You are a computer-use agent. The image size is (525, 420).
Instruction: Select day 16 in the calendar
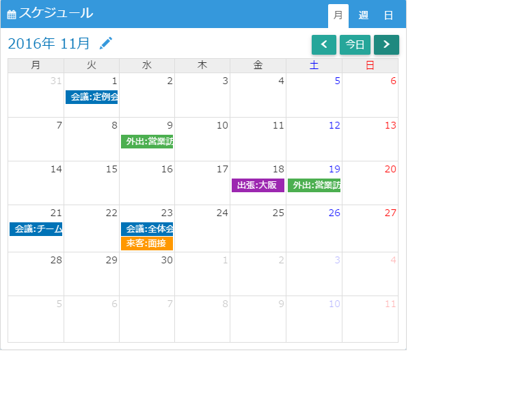click(x=147, y=183)
